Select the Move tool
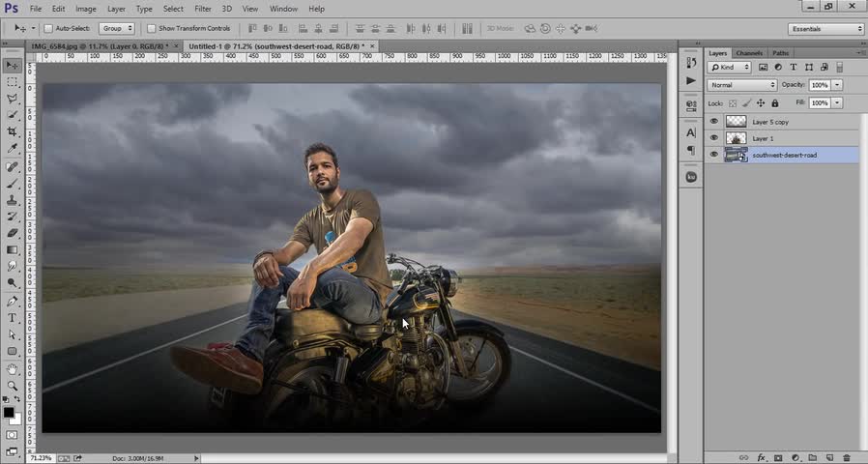This screenshot has height=464, width=868. (x=12, y=66)
